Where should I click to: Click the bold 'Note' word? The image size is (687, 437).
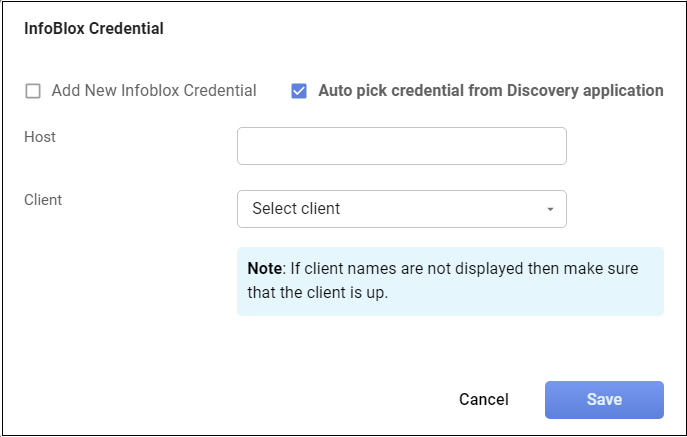[265, 269]
